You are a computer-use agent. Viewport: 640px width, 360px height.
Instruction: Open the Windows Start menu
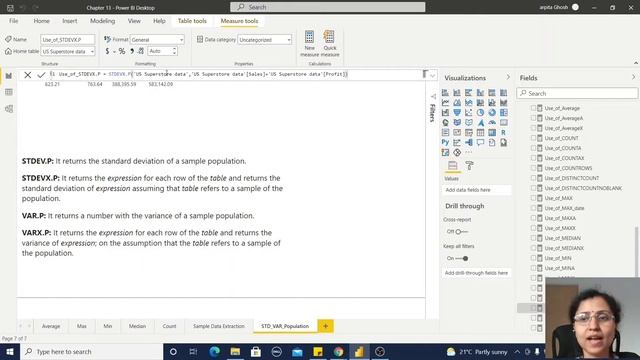click(x=10, y=351)
